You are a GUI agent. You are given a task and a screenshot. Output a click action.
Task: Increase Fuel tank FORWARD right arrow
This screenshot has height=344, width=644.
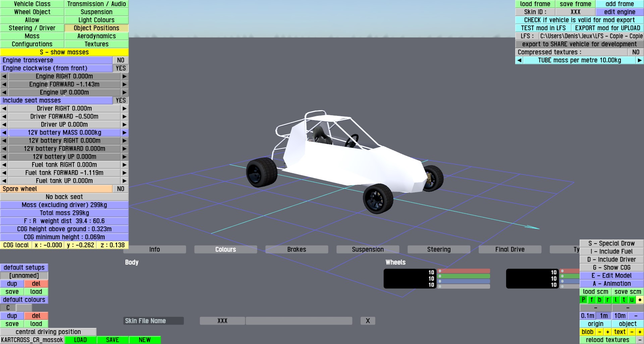(x=124, y=173)
